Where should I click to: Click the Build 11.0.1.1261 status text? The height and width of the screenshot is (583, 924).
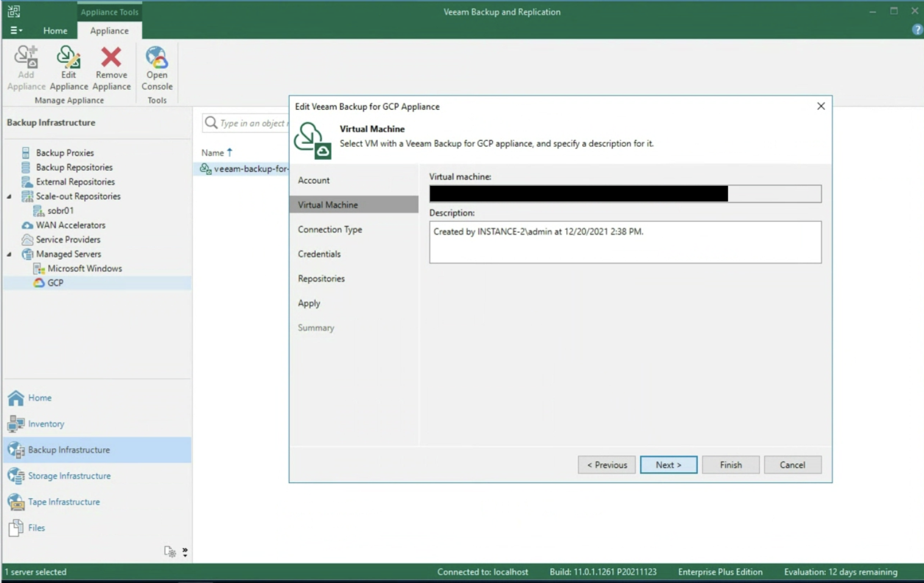pyautogui.click(x=603, y=572)
